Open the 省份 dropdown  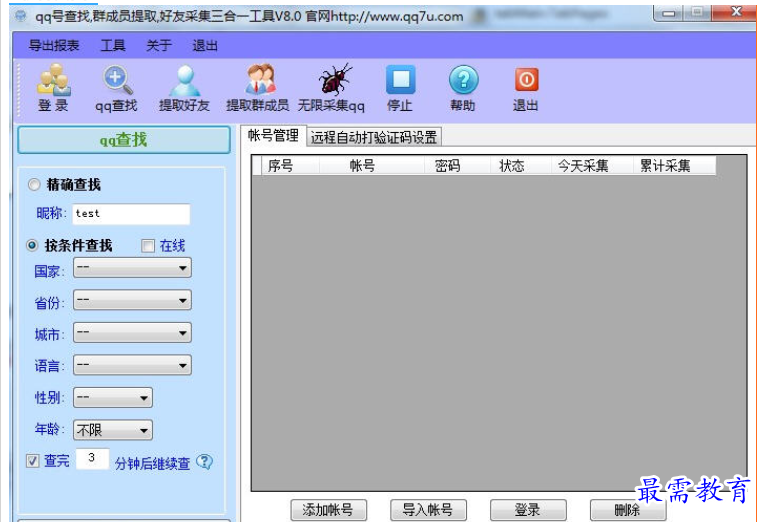pos(132,300)
